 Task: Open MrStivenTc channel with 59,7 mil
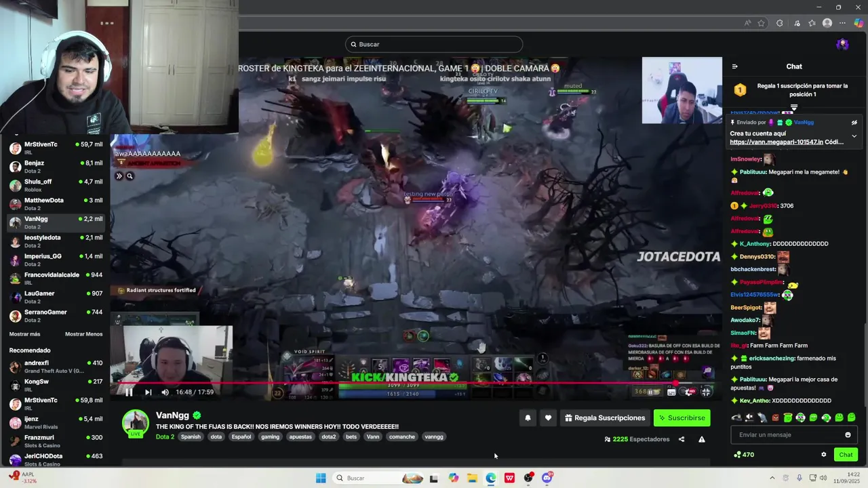(56, 148)
